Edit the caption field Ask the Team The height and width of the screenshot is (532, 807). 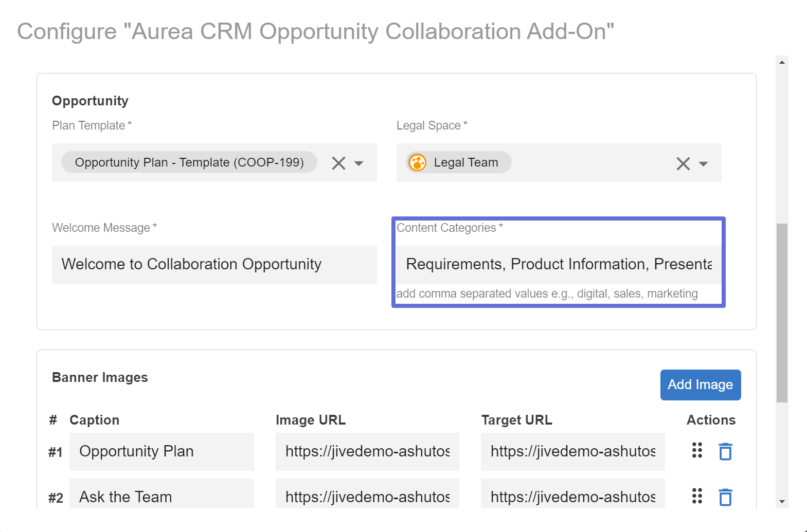162,494
